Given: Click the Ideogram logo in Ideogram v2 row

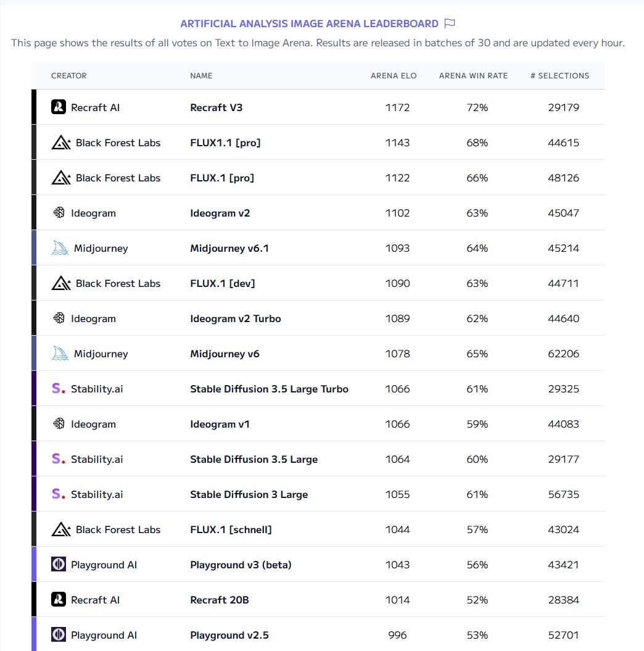Looking at the screenshot, I should 59,213.
